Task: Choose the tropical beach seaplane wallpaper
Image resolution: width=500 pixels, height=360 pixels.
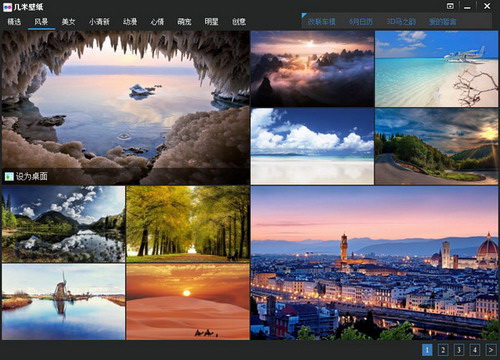Action: point(437,69)
